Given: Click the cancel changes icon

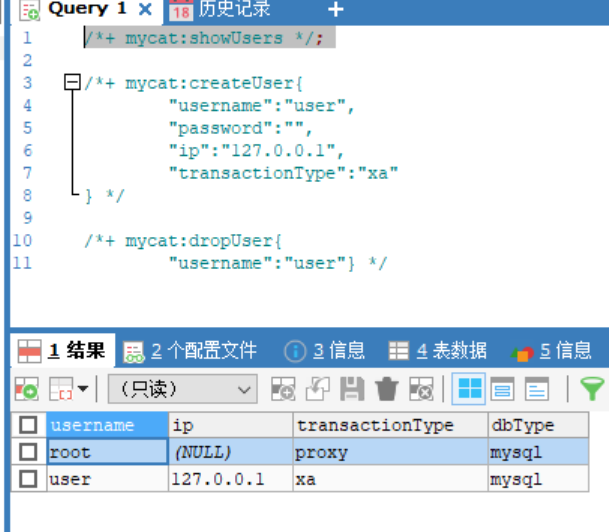Looking at the screenshot, I should [421, 389].
